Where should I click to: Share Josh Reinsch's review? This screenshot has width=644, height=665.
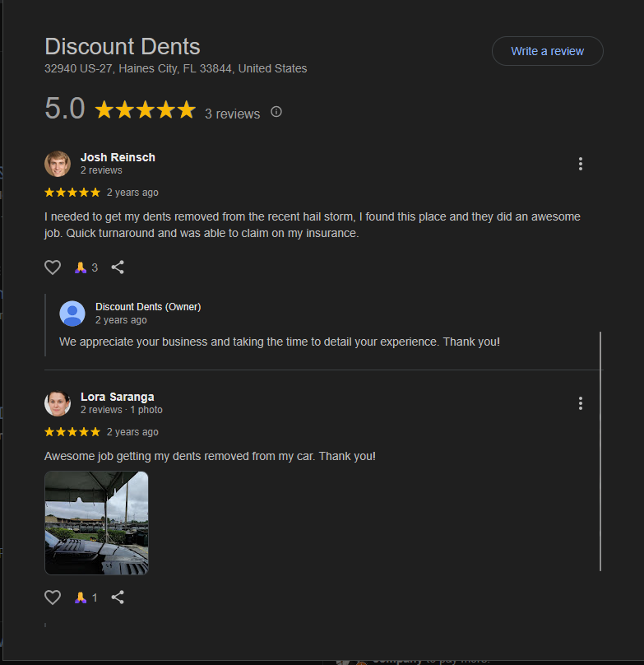click(118, 267)
